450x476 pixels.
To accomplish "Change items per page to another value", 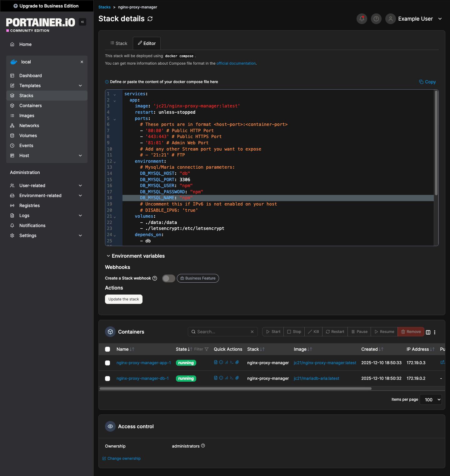I will [430, 399].
